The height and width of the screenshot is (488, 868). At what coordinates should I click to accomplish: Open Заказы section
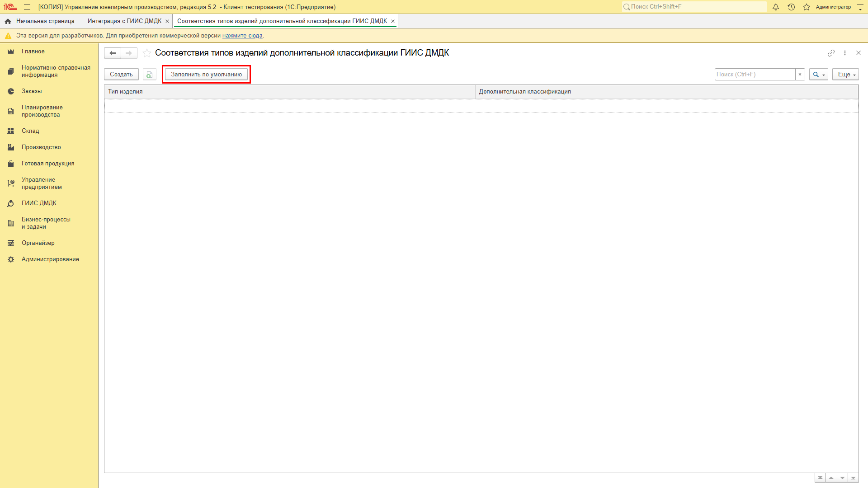(x=49, y=91)
